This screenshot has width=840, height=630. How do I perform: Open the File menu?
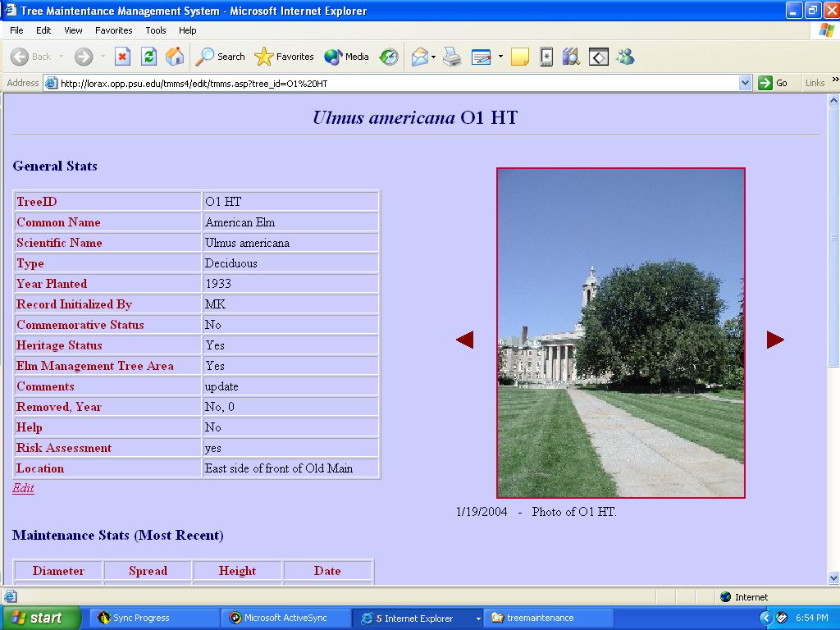16,30
